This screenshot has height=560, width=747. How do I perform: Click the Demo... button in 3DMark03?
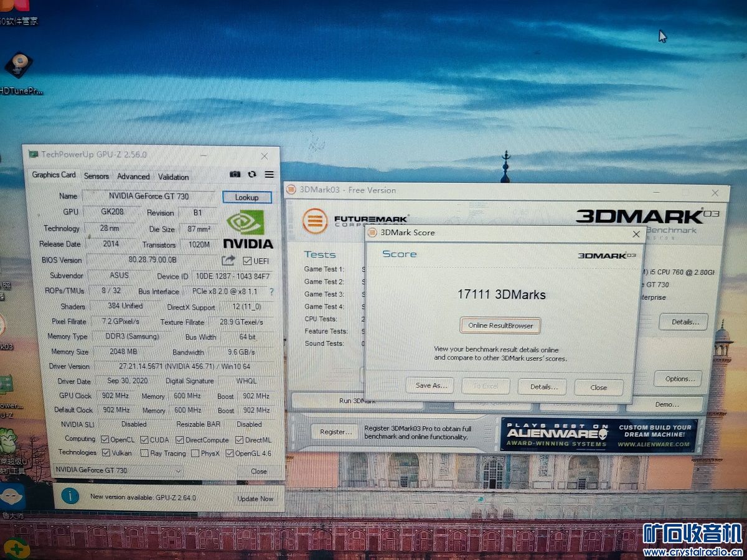coord(666,404)
